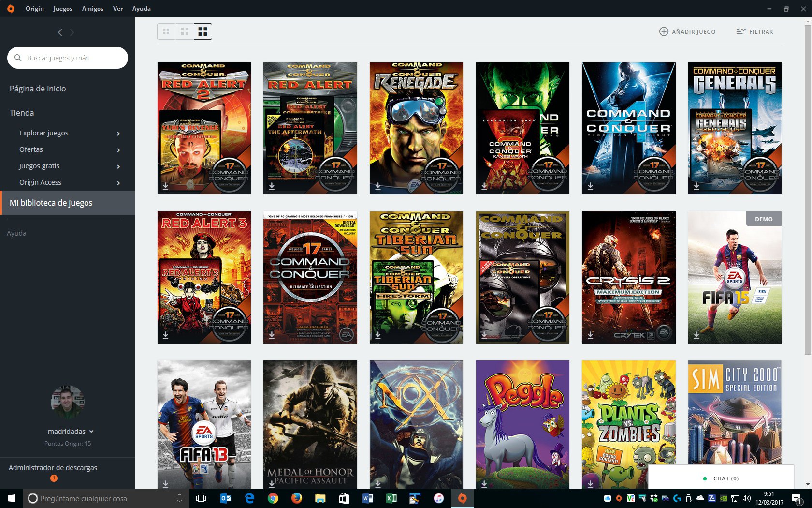Image resolution: width=812 pixels, height=508 pixels.
Task: Open Firefox from the taskbar
Action: tap(297, 498)
